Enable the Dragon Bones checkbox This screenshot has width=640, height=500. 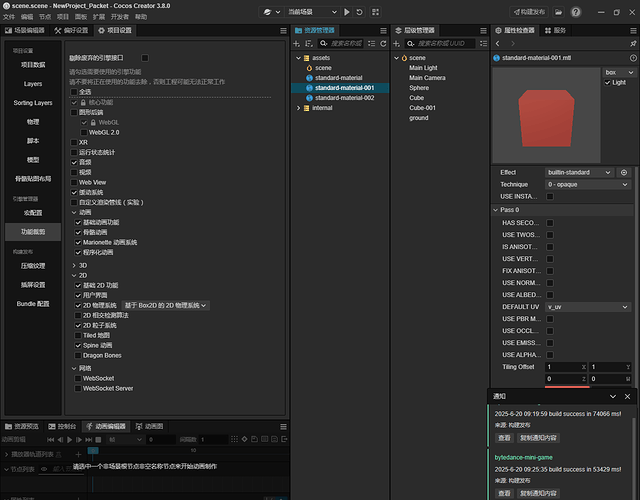78,356
